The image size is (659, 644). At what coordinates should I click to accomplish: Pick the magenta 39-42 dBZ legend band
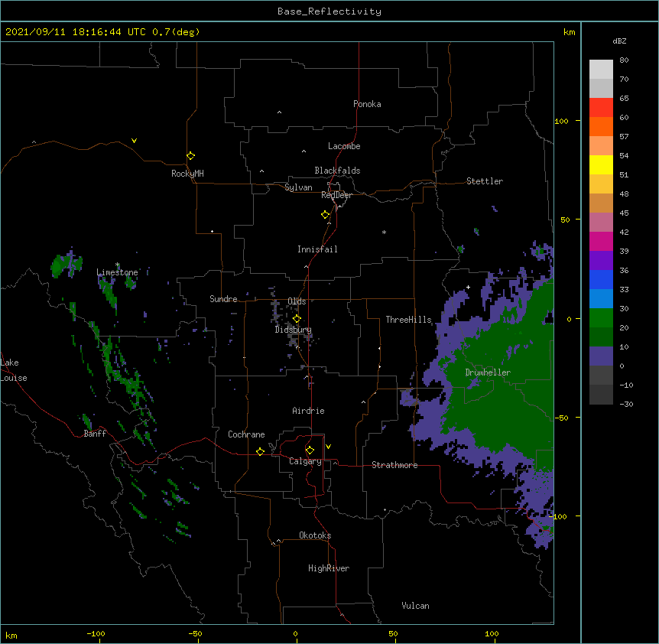[601, 241]
